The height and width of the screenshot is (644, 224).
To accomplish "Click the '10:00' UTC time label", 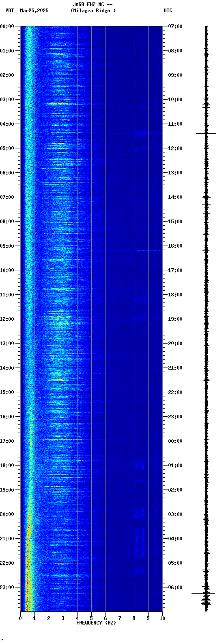I will [175, 100].
